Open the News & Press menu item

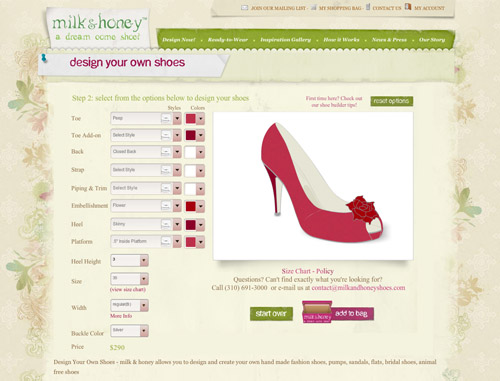389,40
